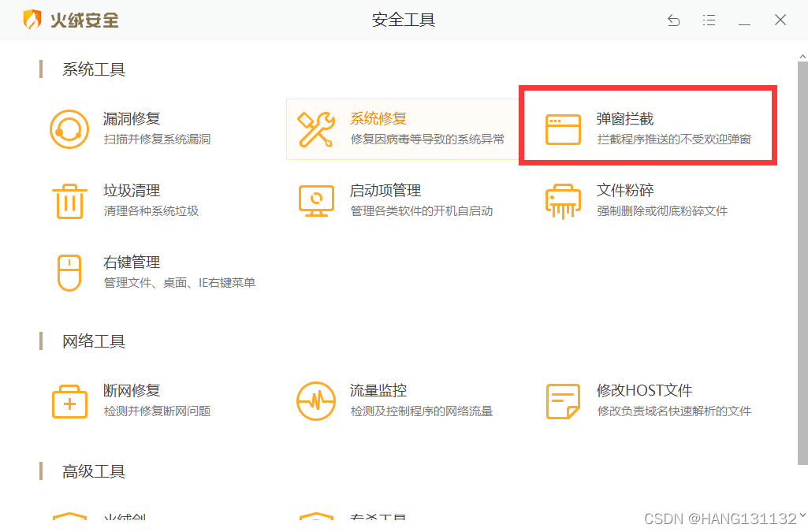Viewport: 808px width, 532px height.
Task: Click the 高级工具 section heading
Action: pos(94,471)
